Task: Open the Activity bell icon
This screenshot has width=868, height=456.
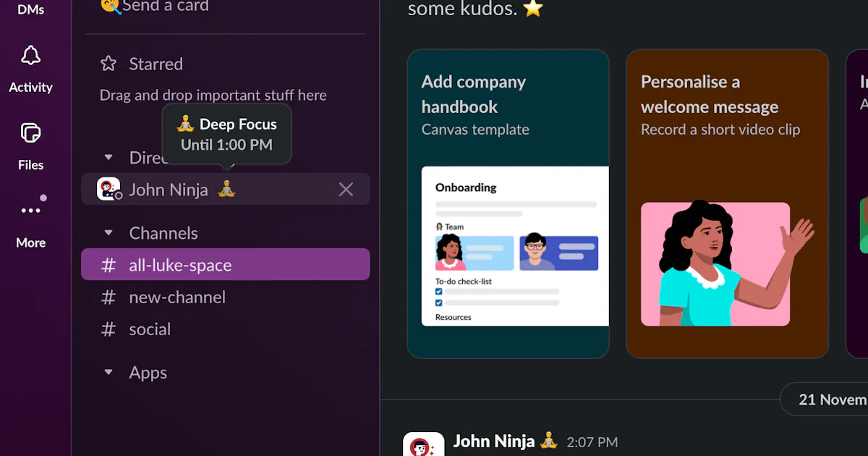Action: click(x=30, y=56)
